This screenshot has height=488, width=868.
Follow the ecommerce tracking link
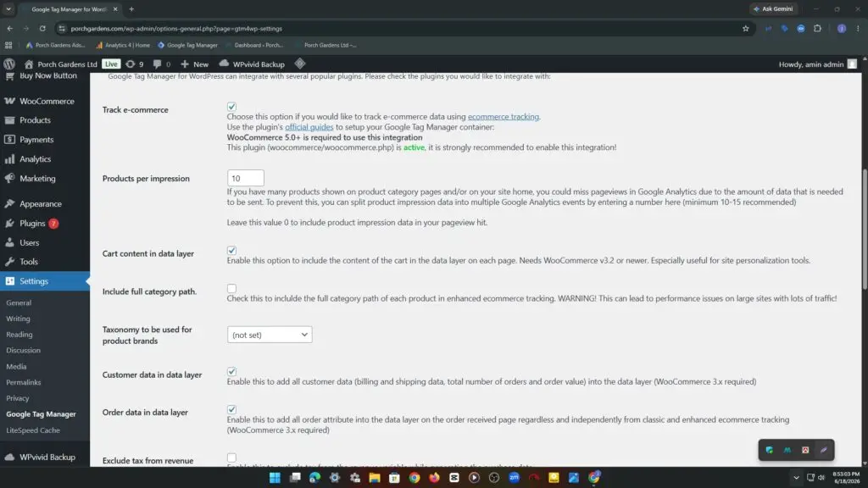click(504, 117)
